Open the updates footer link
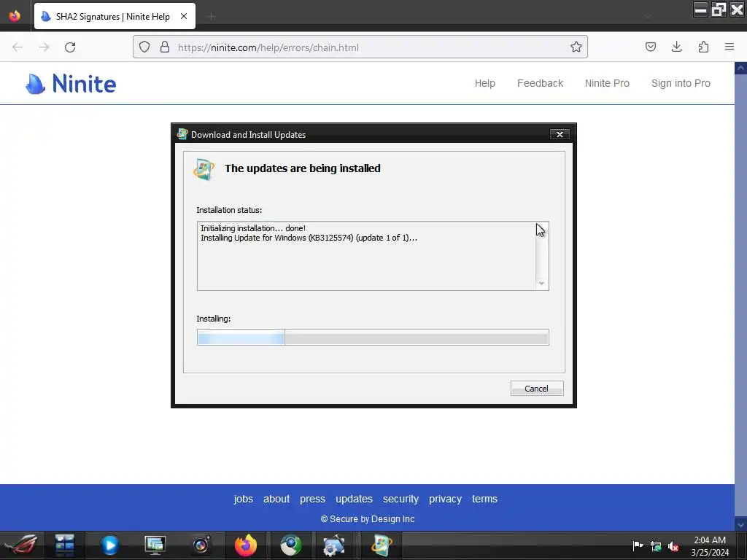Image resolution: width=747 pixels, height=560 pixels. coord(354,499)
